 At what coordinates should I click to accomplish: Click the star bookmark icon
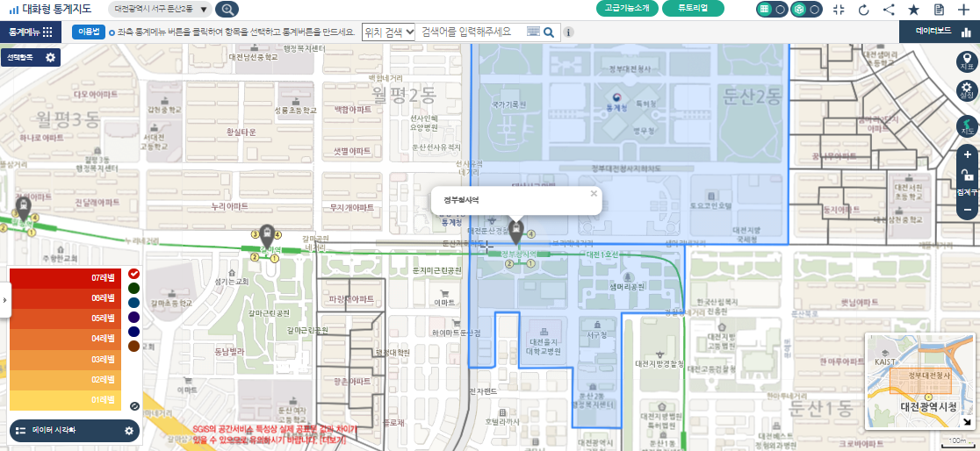(x=914, y=10)
